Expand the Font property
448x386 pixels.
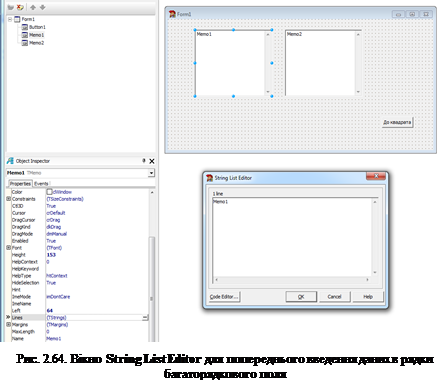click(x=9, y=248)
